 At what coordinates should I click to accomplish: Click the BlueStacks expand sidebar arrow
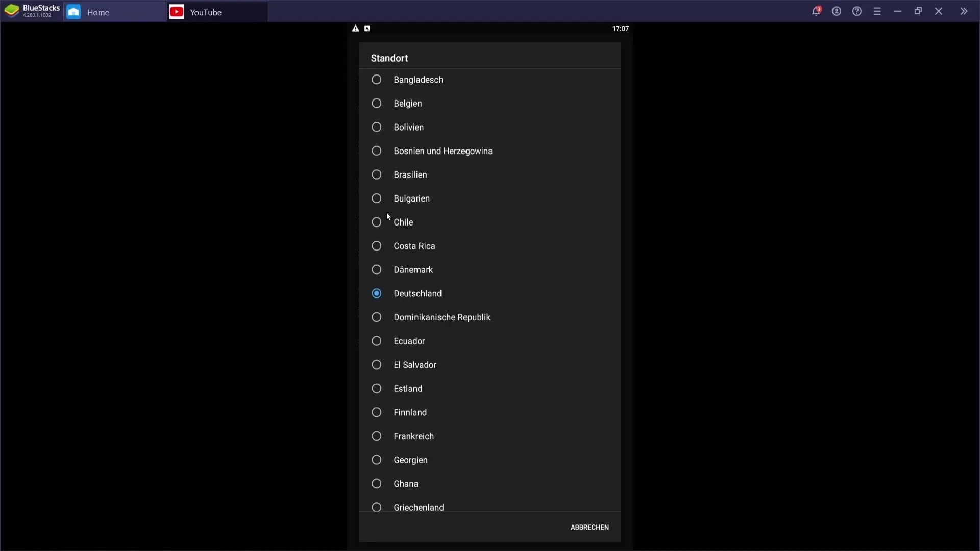tap(964, 11)
